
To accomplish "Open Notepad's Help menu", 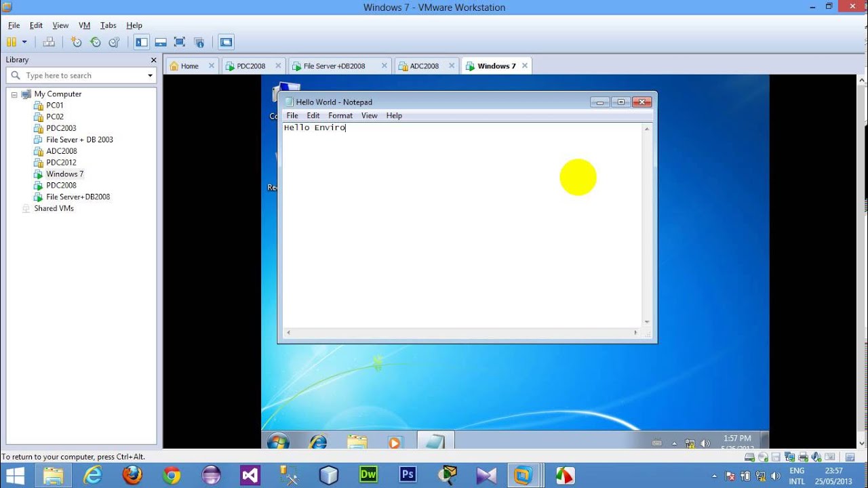I will (394, 116).
